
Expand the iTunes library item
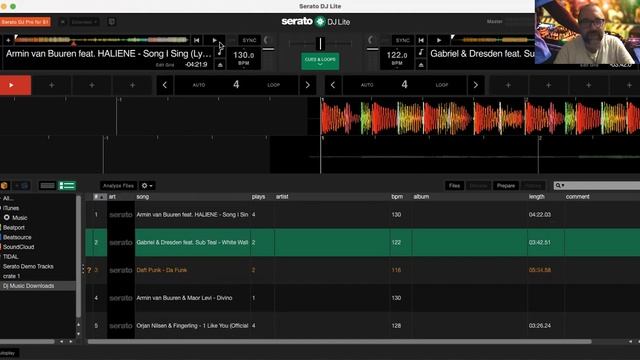point(11,208)
